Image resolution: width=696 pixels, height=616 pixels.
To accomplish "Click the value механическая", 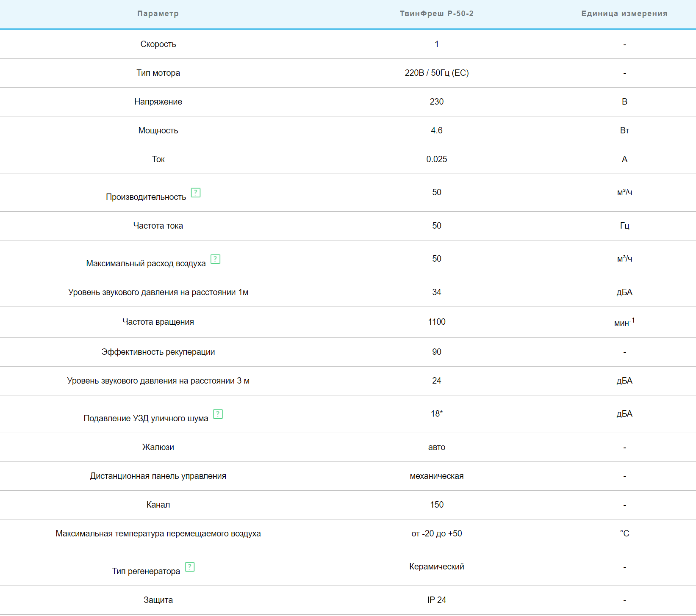I will click(x=437, y=476).
